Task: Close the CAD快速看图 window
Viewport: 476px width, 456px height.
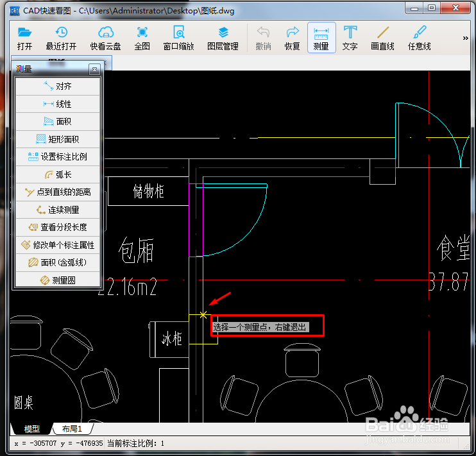Action: coord(455,8)
